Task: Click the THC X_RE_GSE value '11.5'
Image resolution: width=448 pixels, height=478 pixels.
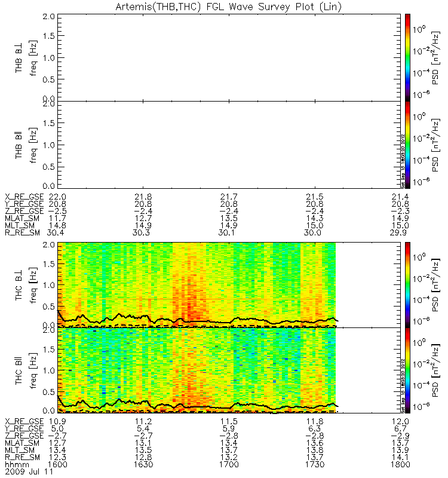Action: click(229, 422)
